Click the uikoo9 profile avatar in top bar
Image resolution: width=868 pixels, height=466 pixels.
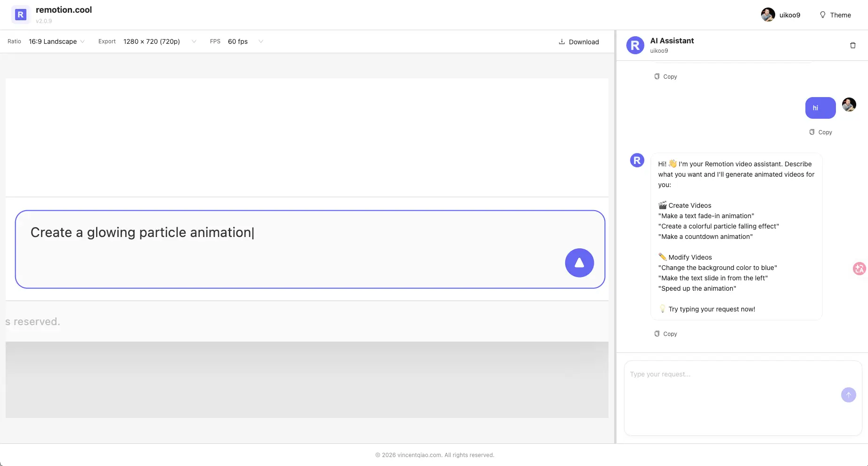tap(768, 15)
